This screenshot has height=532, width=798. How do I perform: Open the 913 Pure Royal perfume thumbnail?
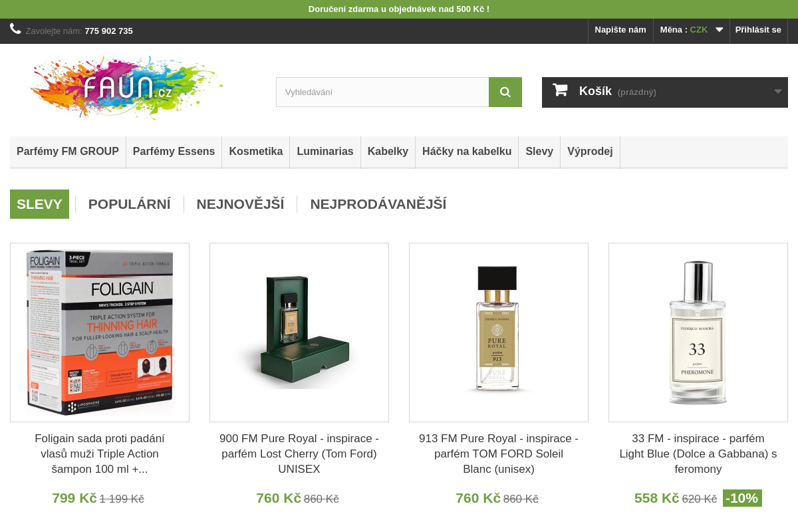tap(499, 332)
